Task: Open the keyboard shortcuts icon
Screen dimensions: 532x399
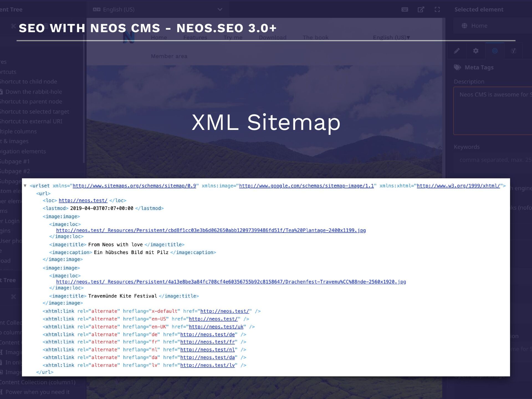Action: pyautogui.click(x=405, y=9)
